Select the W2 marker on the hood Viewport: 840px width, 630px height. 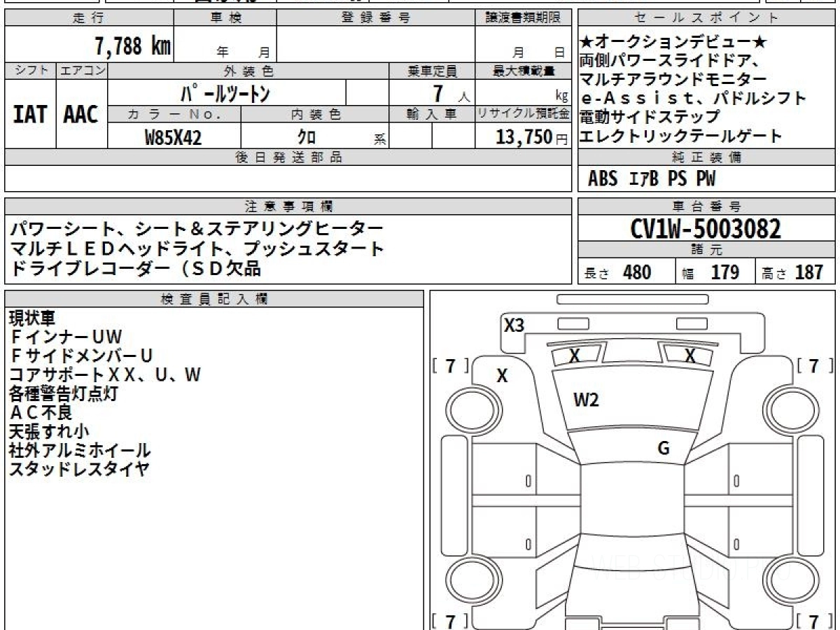586,400
